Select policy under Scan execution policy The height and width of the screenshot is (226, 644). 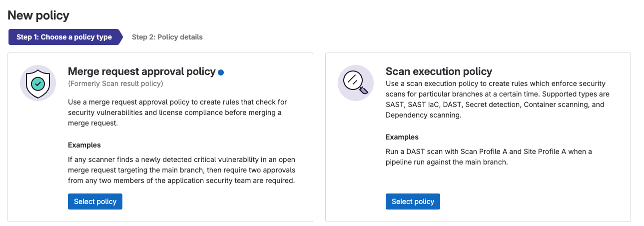coord(413,201)
